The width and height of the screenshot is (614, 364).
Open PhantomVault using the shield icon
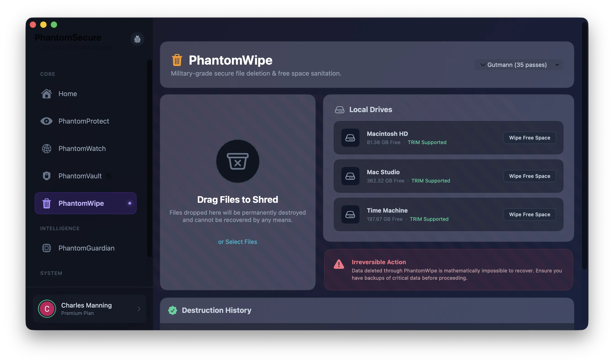(x=47, y=176)
